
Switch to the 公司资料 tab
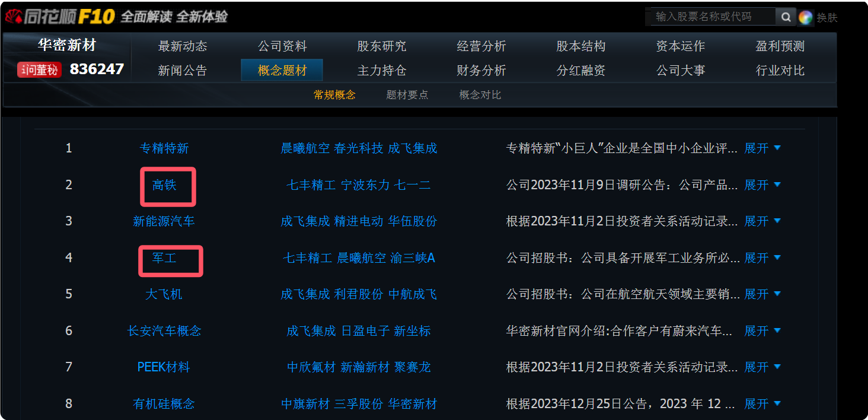[x=282, y=46]
